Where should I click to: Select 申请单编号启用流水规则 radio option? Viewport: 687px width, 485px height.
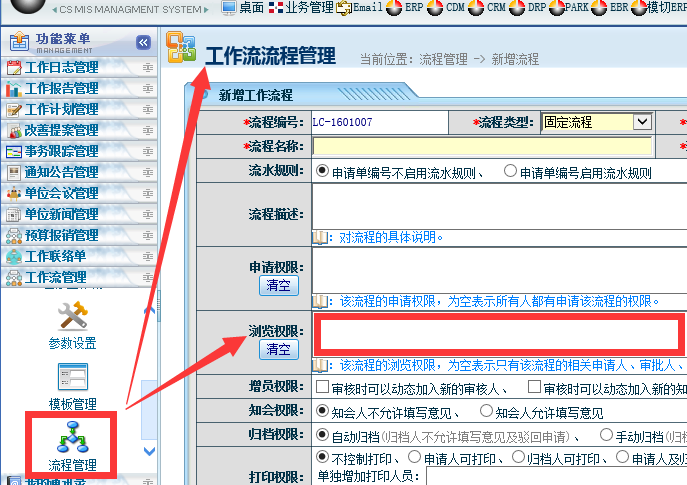(x=510, y=171)
